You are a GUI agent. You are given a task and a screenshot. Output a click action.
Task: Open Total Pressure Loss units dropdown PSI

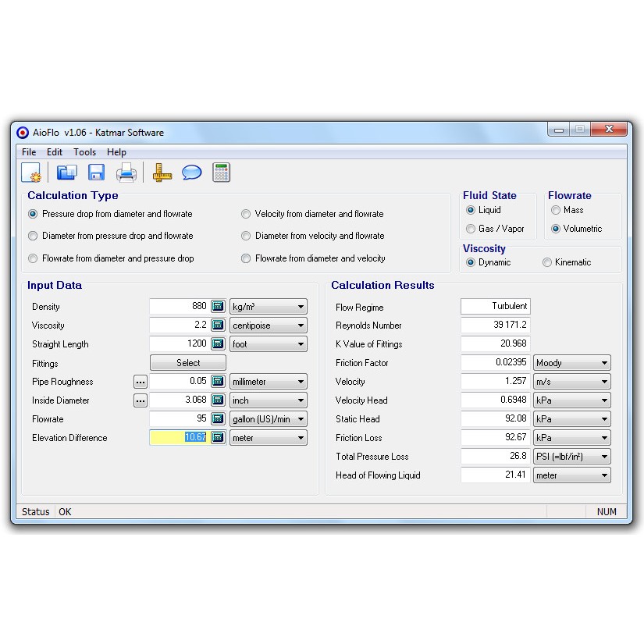[571, 457]
